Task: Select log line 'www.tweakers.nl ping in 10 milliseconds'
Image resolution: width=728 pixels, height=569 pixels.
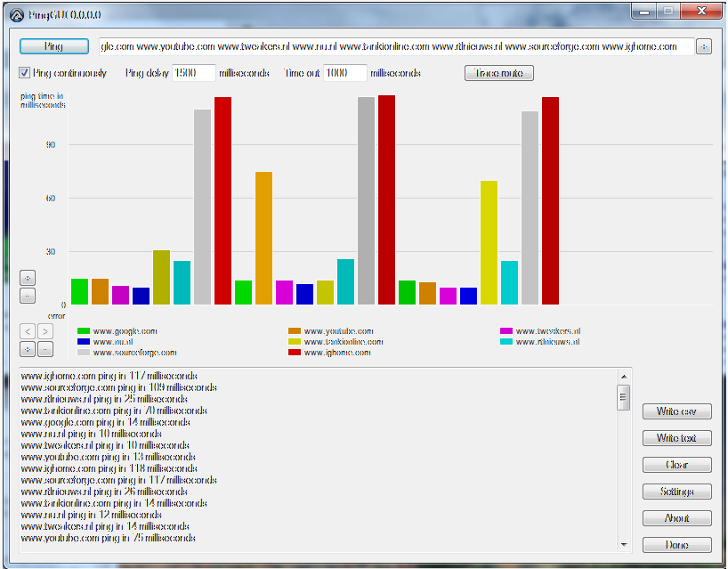Action: point(105,445)
